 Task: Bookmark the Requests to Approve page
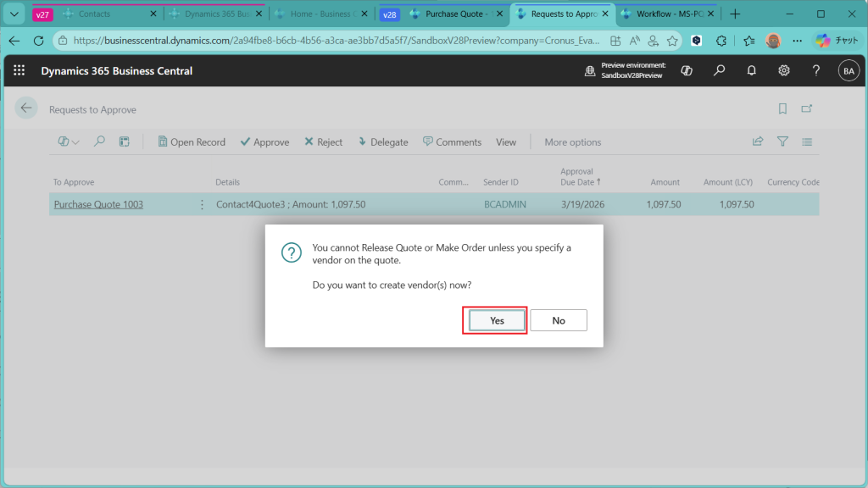[x=782, y=108]
